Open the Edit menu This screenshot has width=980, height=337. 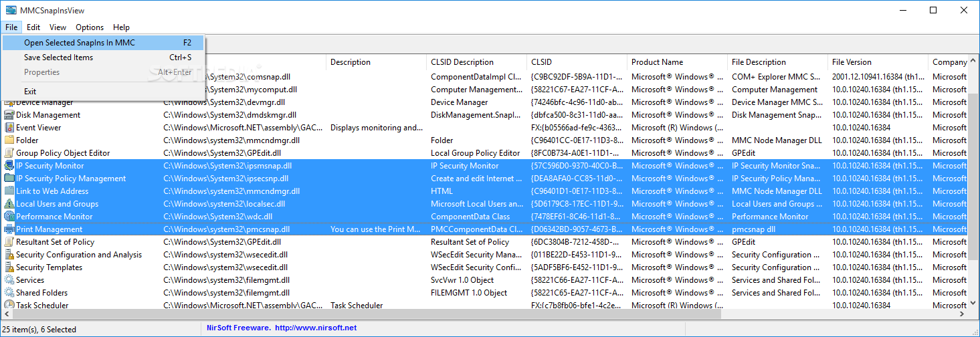point(33,27)
